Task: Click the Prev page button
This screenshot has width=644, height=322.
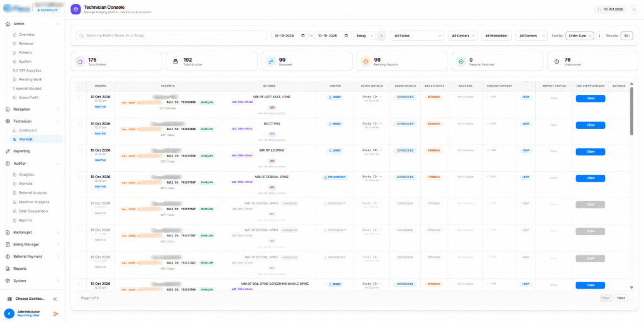Action: (x=606, y=297)
